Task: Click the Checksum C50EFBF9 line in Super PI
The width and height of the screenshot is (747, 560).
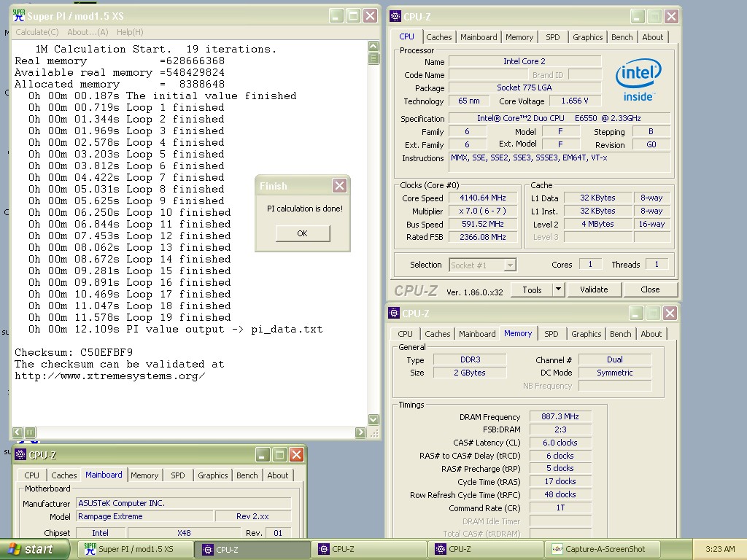Action: tap(74, 352)
